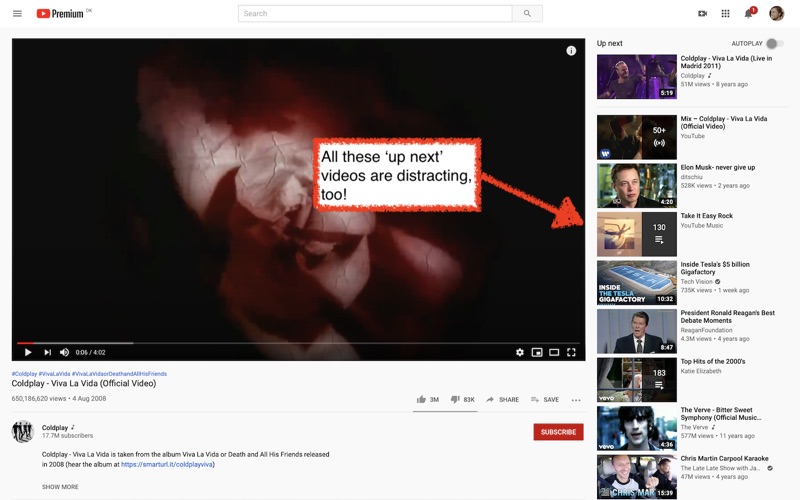The width and height of the screenshot is (800, 500).
Task: Open more actions three-dot menu
Action: pos(576,400)
